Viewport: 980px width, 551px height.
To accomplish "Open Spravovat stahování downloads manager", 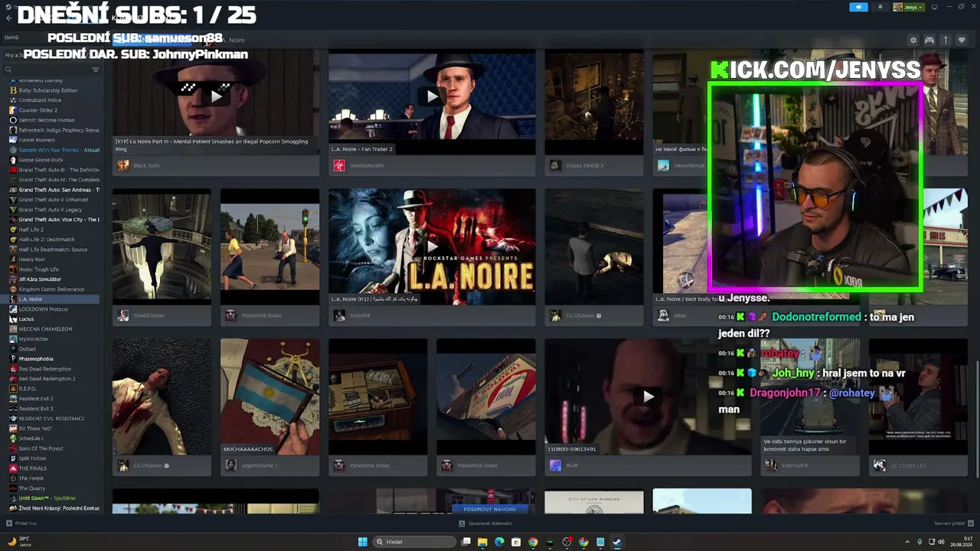I will [485, 523].
